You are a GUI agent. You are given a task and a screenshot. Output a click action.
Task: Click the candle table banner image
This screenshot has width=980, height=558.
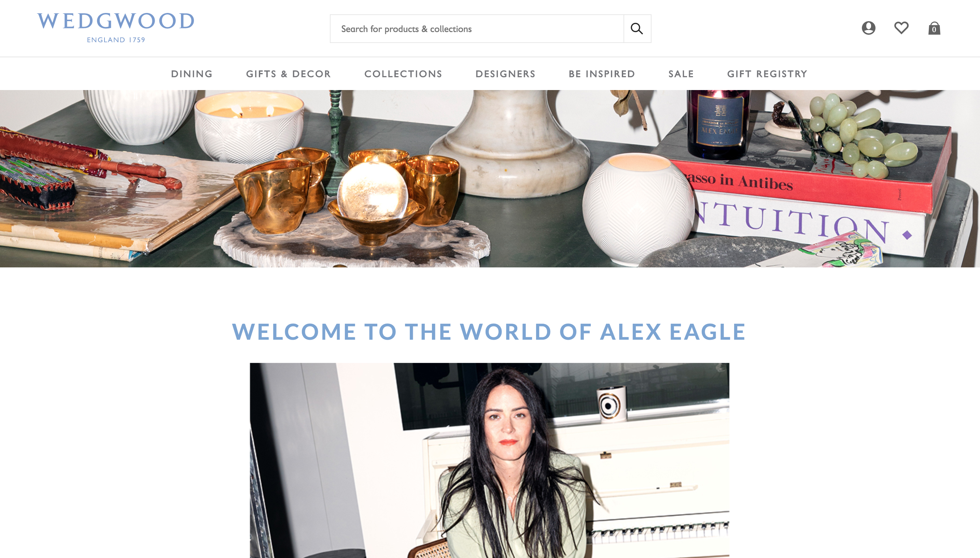coord(490,179)
